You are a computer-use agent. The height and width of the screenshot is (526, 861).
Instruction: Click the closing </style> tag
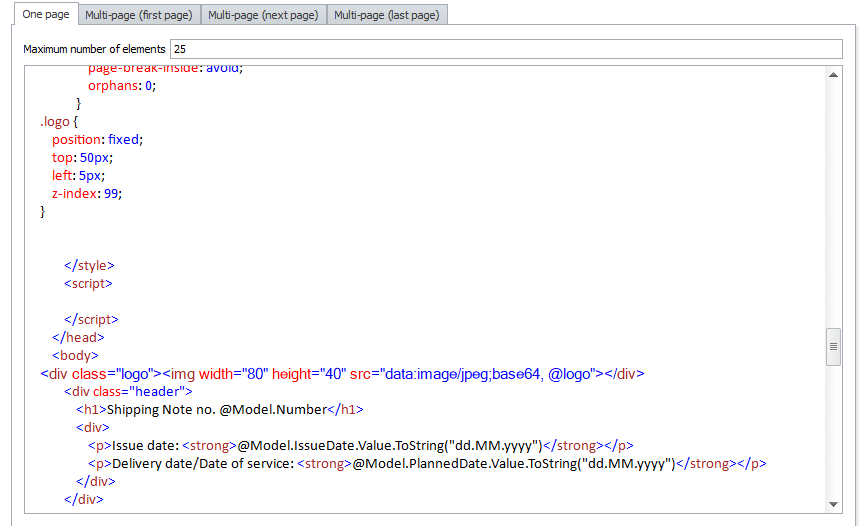click(89, 265)
